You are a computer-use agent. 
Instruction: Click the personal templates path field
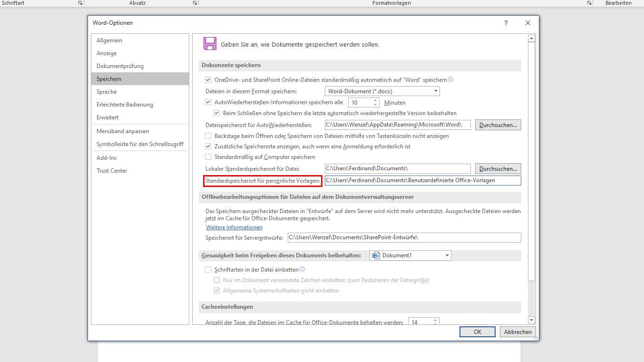[x=422, y=180]
